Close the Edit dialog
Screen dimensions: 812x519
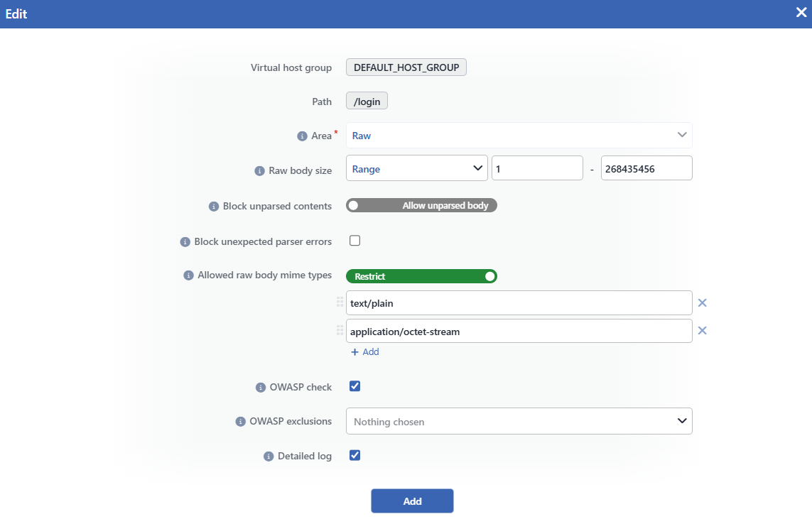click(801, 12)
